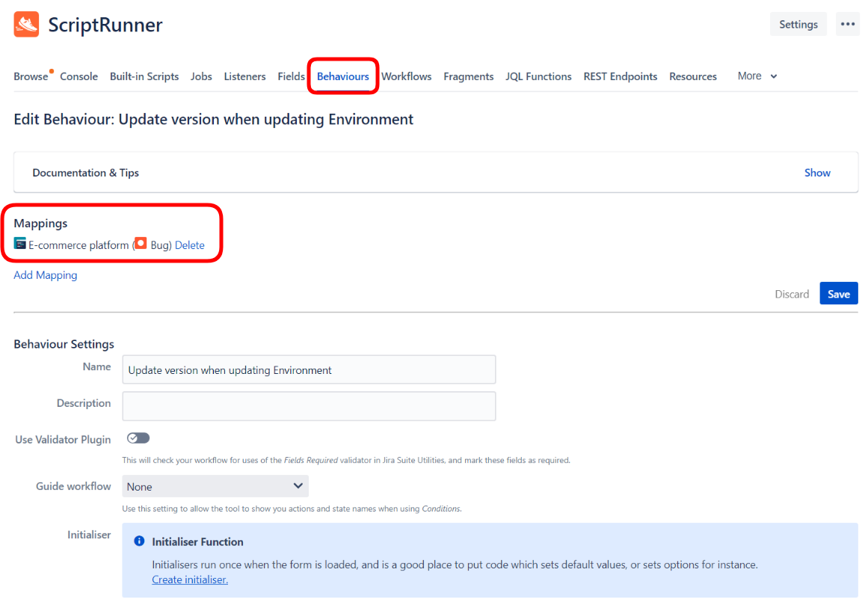868x605 pixels.
Task: Delete the E-commerce platform mapping
Action: 189,245
